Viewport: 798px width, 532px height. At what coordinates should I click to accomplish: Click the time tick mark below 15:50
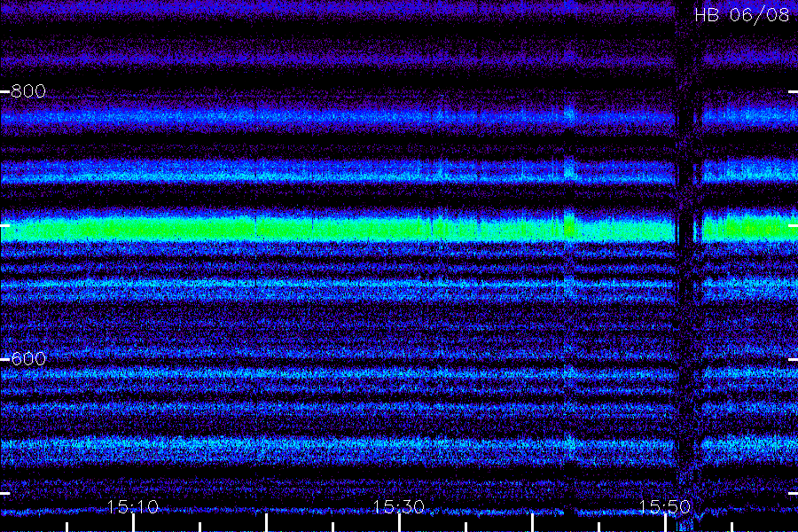[665, 523]
